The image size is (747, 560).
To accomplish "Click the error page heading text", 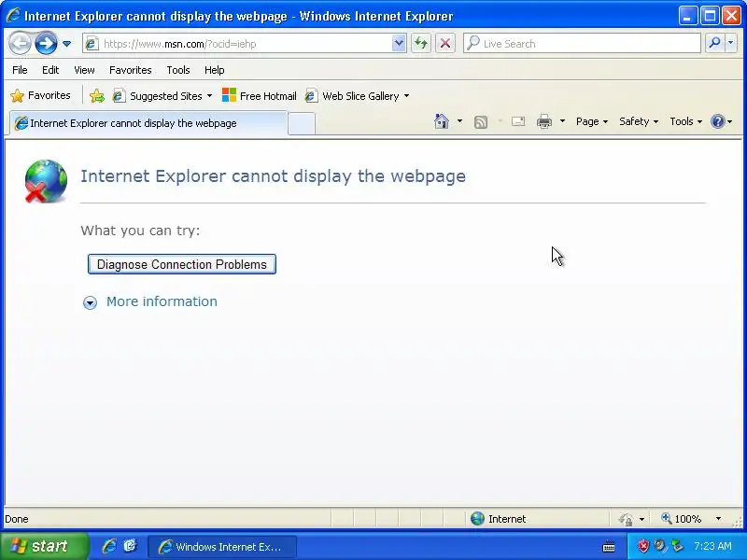I will [x=273, y=176].
